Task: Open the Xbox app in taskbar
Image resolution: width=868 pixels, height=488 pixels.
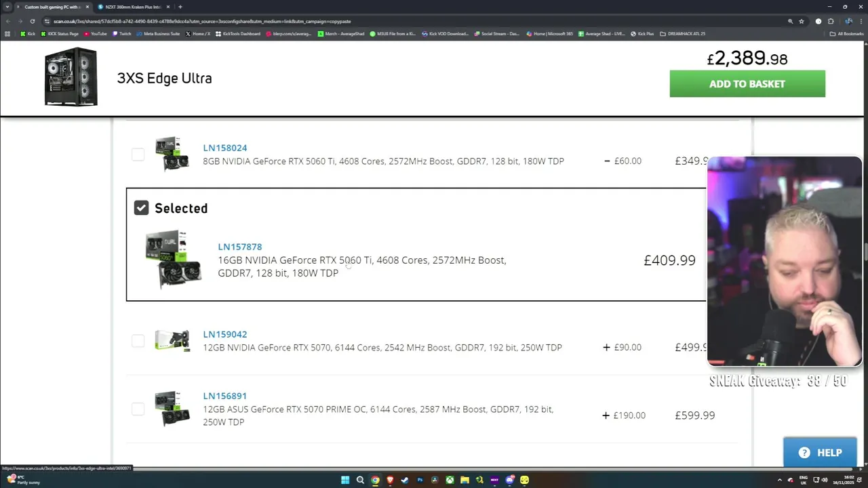Action: (450, 480)
